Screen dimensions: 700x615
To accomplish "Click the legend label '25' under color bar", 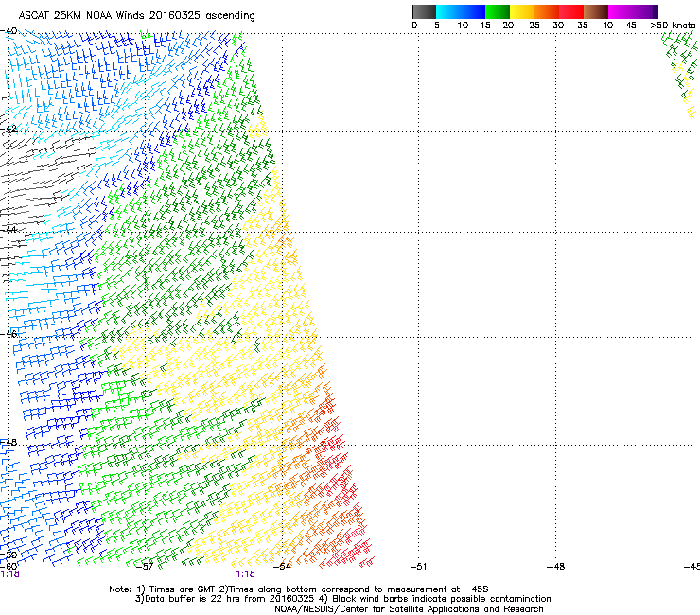I will coord(534,26).
